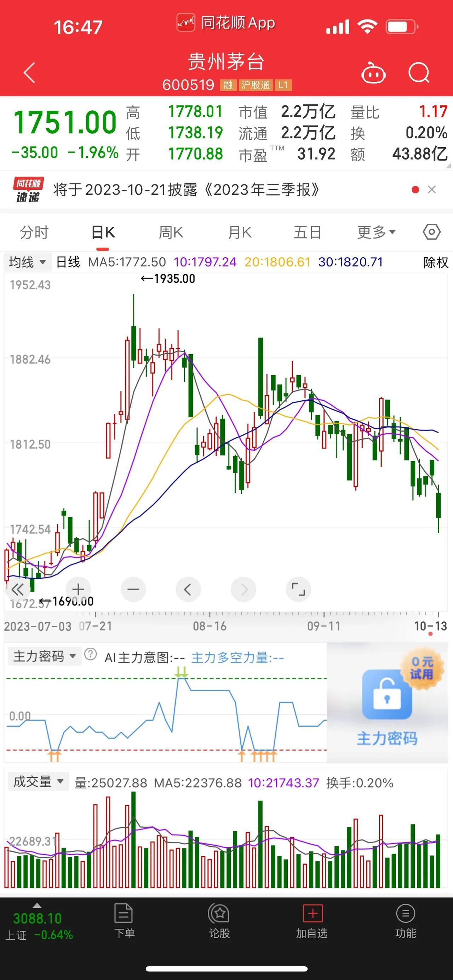Switch to 分时 chart tab
Viewport: 453px width, 980px height.
(x=34, y=232)
